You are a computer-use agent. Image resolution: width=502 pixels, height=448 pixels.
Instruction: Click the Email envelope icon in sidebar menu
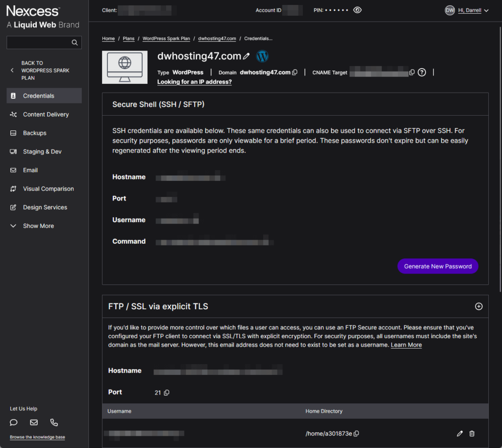13,170
